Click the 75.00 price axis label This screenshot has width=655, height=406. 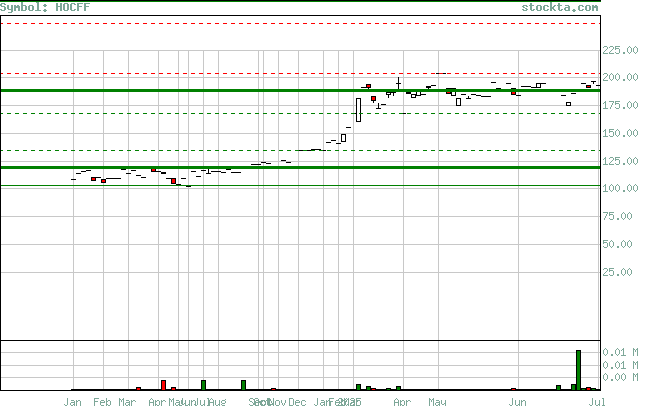[x=617, y=216]
